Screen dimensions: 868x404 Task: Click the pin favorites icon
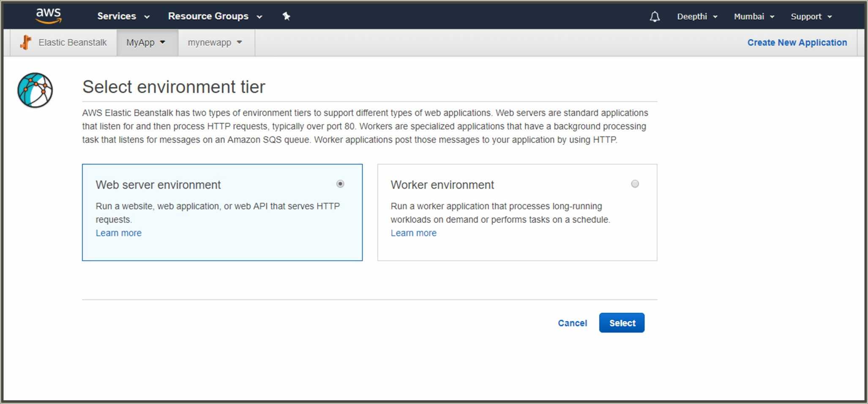tap(287, 16)
